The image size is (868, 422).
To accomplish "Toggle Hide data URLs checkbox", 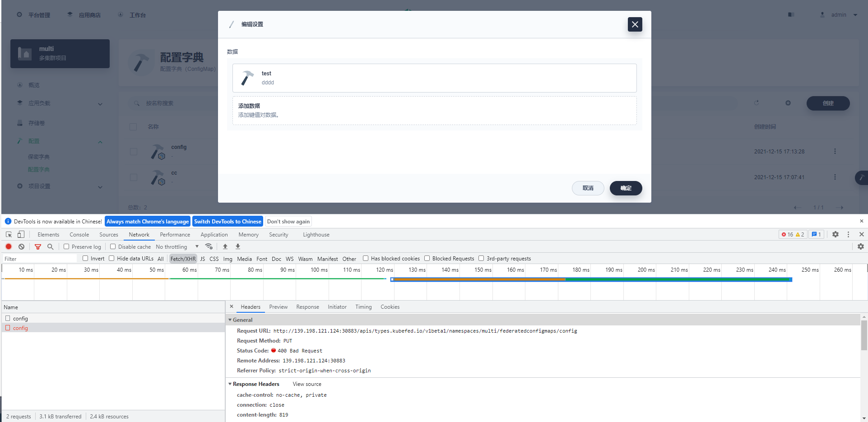I will tap(111, 258).
